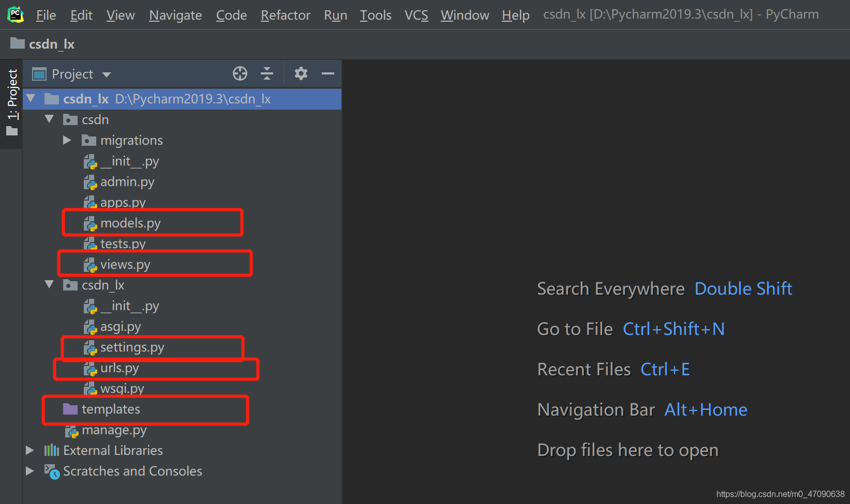Collapse the csdn_lx root project node
The width and height of the screenshot is (850, 504).
(x=31, y=98)
